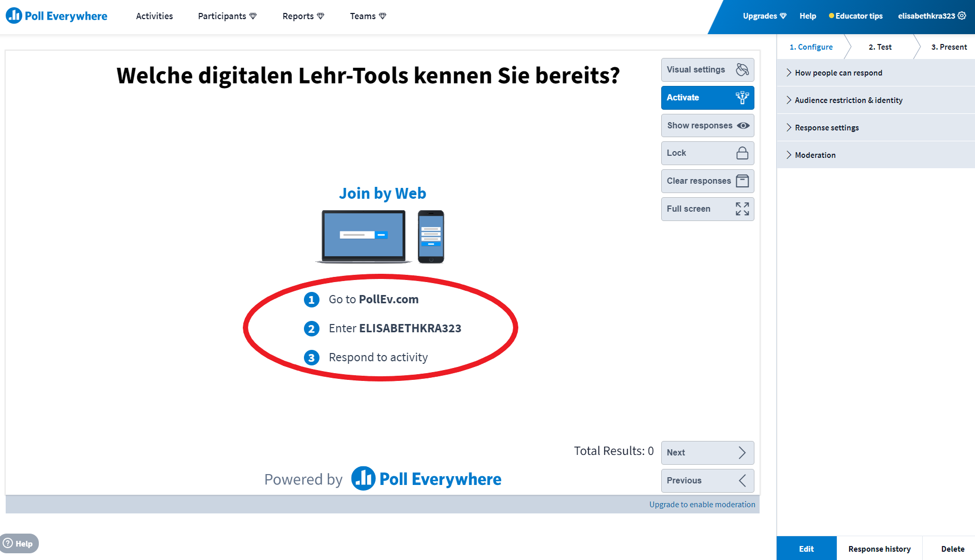Expand How people can respond section

(x=876, y=73)
